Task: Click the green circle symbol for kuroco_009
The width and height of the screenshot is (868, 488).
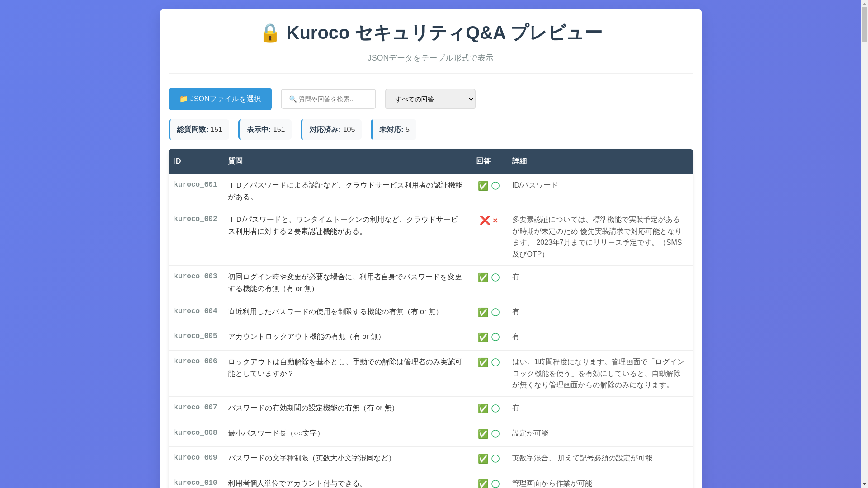Action: pyautogui.click(x=495, y=459)
